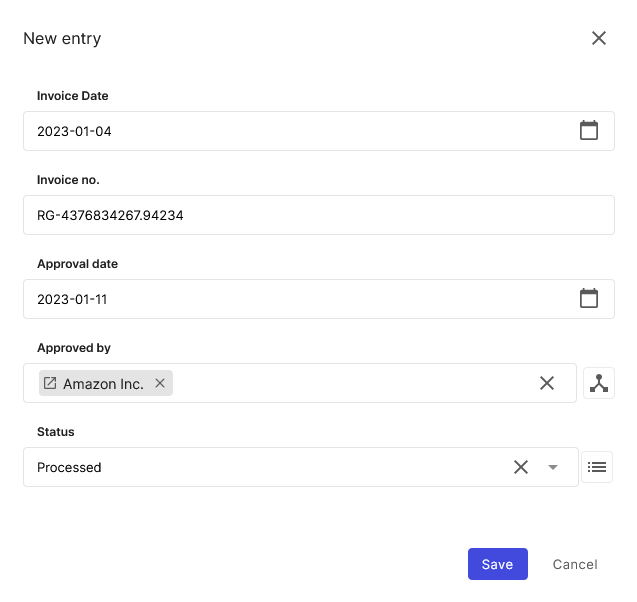Click the Invoice Date 2023-01-04 field

319,131
